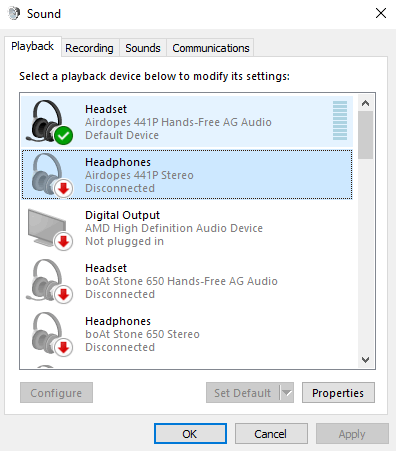Open Properties for the selected device
The width and height of the screenshot is (396, 451).
(x=338, y=393)
